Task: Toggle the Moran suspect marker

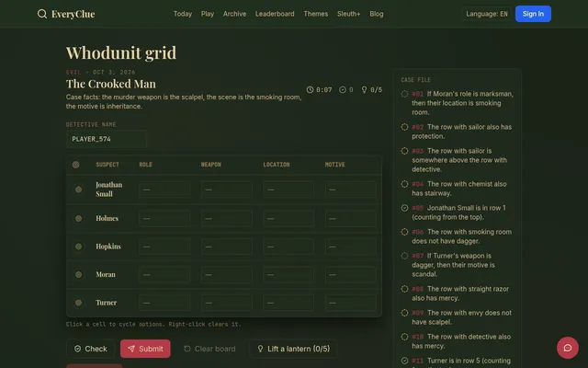Action: pyautogui.click(x=78, y=275)
